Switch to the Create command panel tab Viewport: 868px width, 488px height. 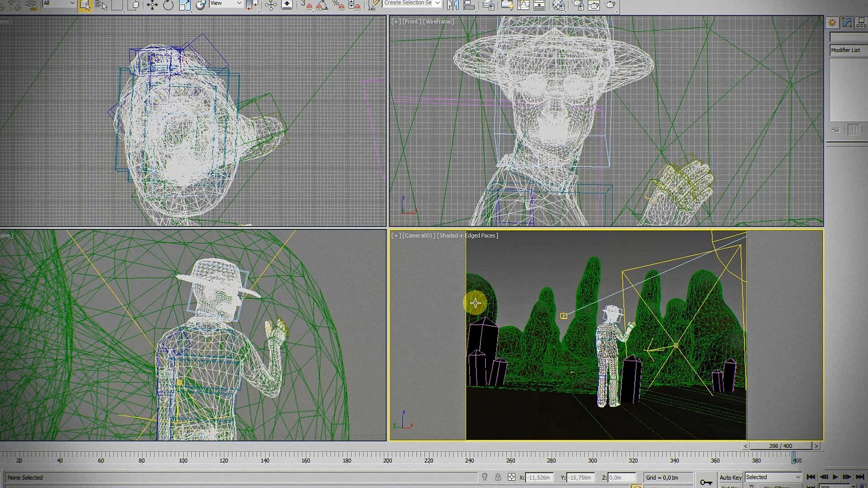(832, 23)
